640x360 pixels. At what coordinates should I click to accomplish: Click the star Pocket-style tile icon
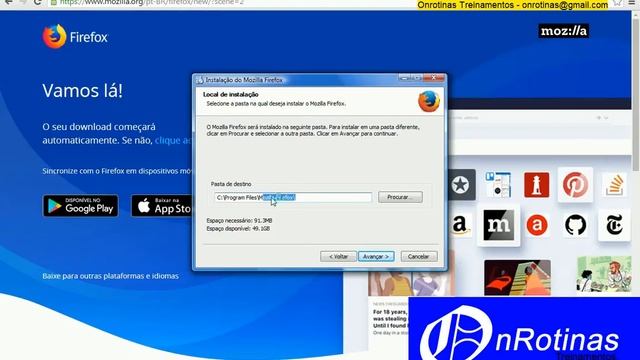tap(461, 184)
